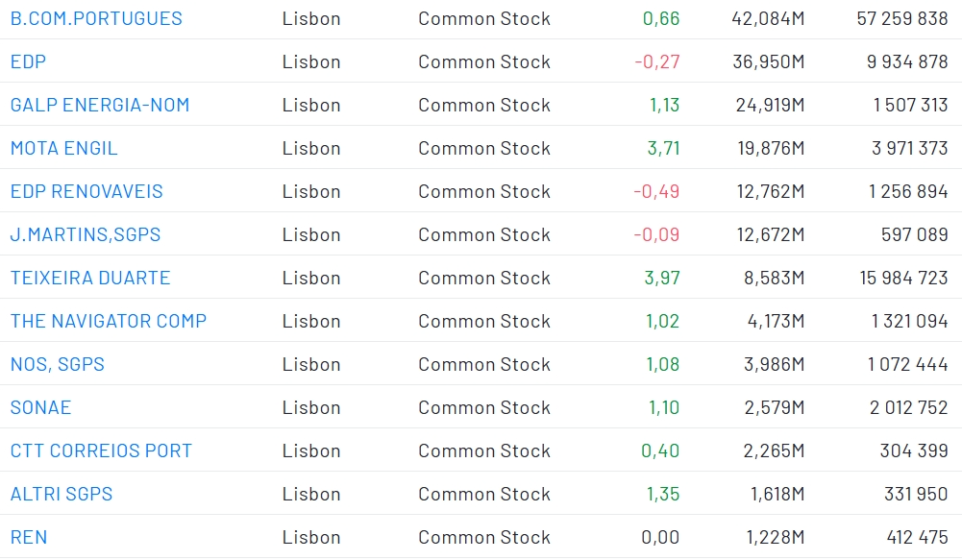The width and height of the screenshot is (962, 560).
Task: Select the REN stock link
Action: [x=28, y=537]
